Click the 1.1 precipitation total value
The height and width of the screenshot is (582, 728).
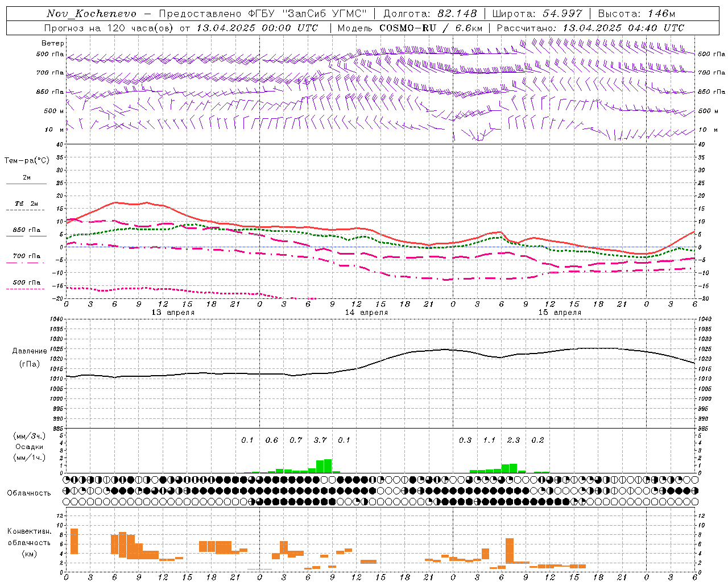(x=489, y=440)
